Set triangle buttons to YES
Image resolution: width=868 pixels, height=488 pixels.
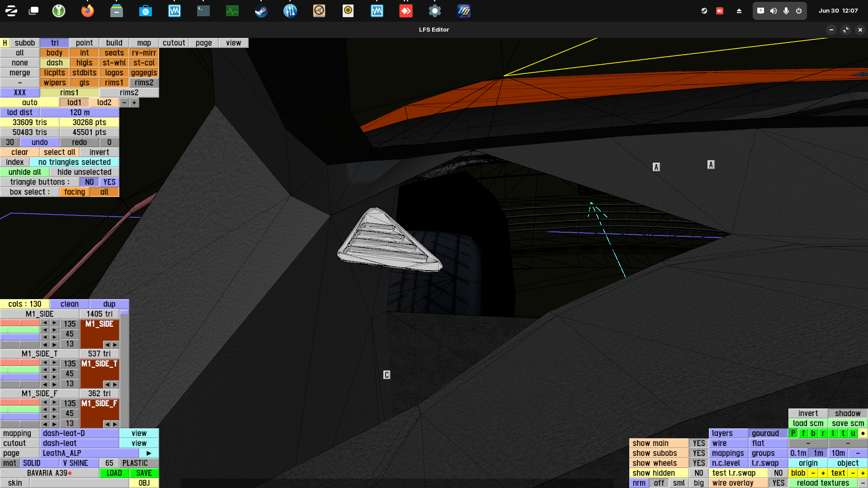(x=109, y=182)
